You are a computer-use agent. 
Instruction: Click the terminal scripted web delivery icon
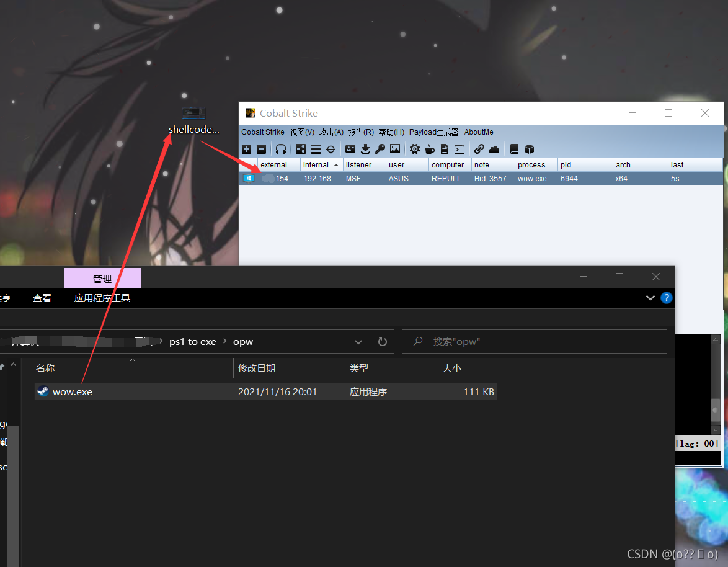pos(459,149)
